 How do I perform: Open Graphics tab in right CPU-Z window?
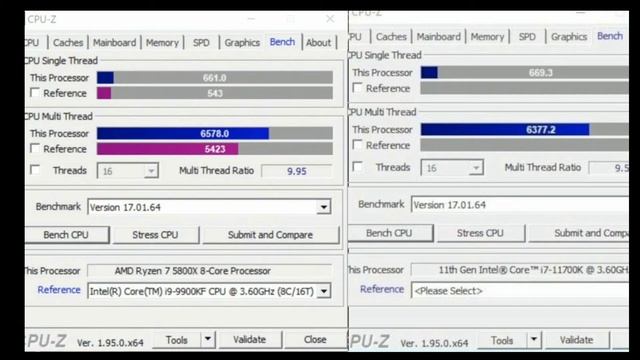click(569, 37)
